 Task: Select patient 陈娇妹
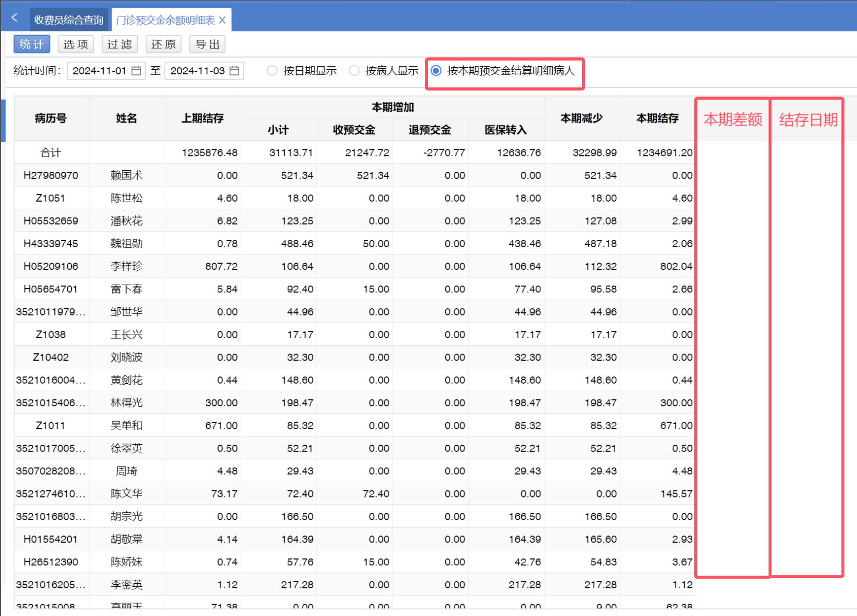point(127,562)
